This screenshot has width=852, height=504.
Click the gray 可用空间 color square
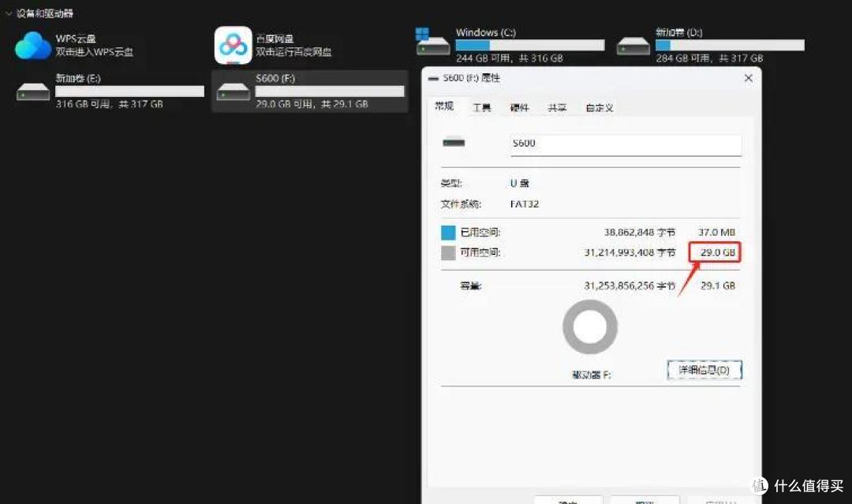pyautogui.click(x=448, y=253)
